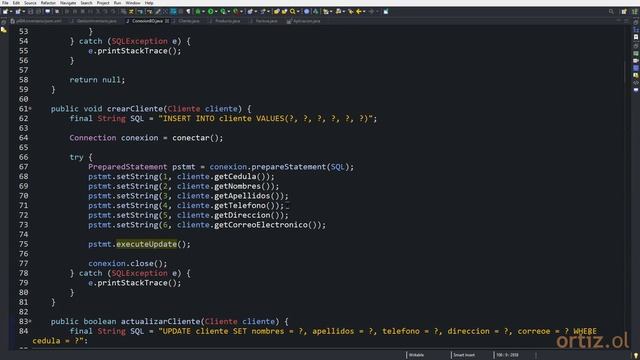Screen dimensions: 640x360
Task: Switch to the Producto.java editor tab
Action: 227,21
